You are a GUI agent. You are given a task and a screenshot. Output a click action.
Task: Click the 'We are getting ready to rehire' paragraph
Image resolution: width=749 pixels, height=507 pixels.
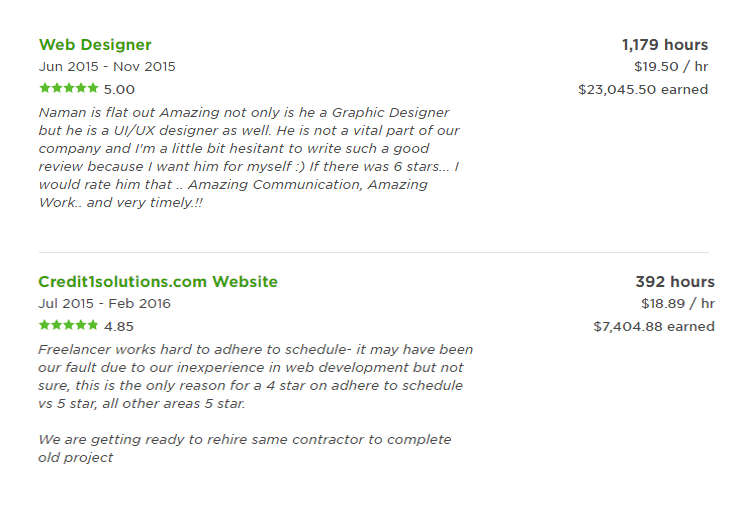(x=245, y=448)
